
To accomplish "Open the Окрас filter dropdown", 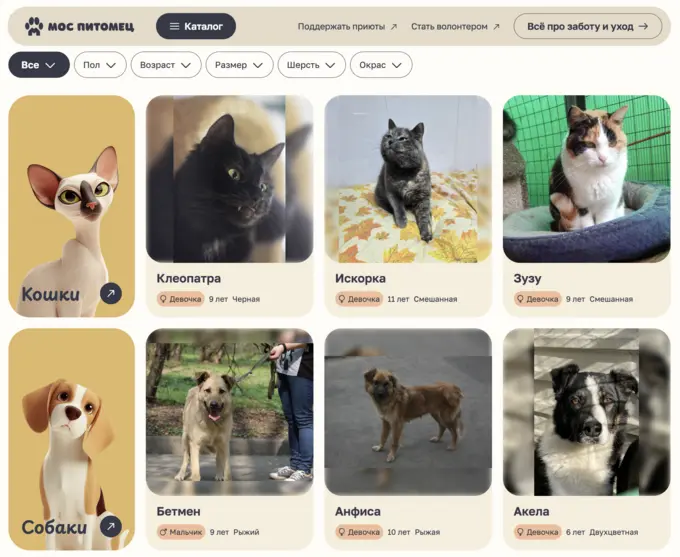I will [381, 65].
